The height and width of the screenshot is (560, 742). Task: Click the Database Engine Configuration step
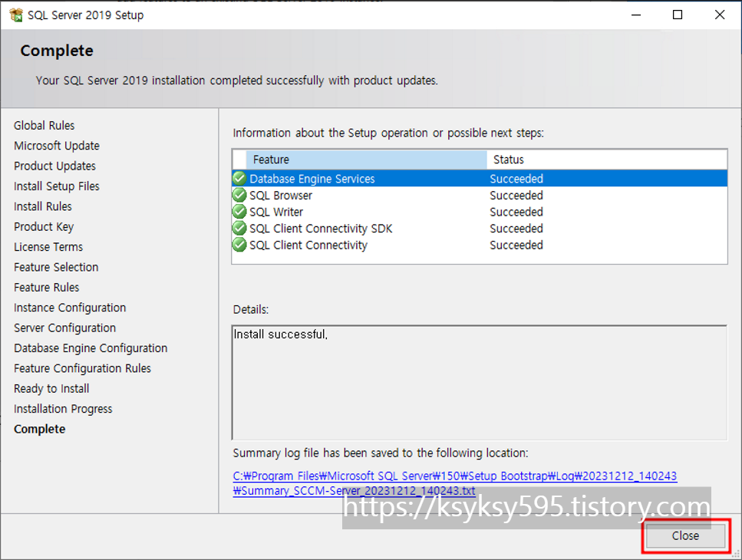coord(91,348)
